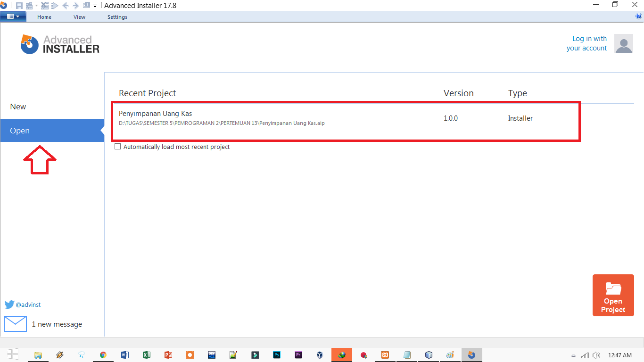The height and width of the screenshot is (362, 644).
Task: Click the Type column header
Action: pyautogui.click(x=518, y=93)
